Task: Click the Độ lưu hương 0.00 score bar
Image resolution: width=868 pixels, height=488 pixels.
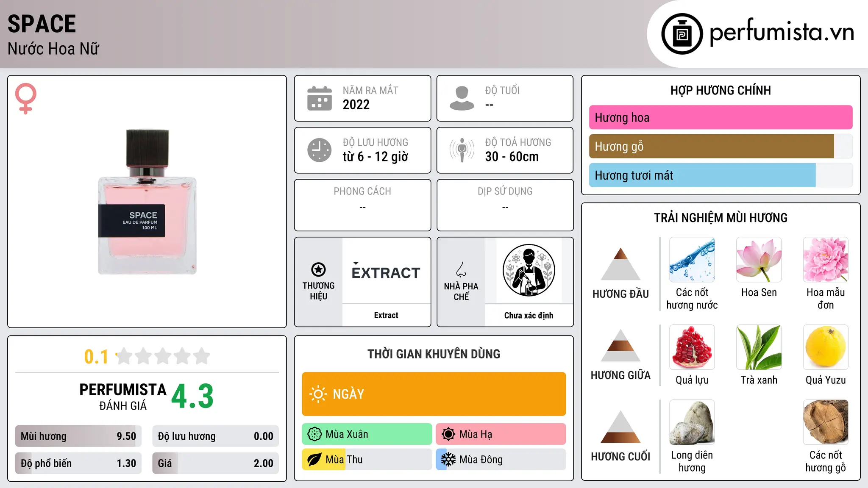Action: click(216, 436)
